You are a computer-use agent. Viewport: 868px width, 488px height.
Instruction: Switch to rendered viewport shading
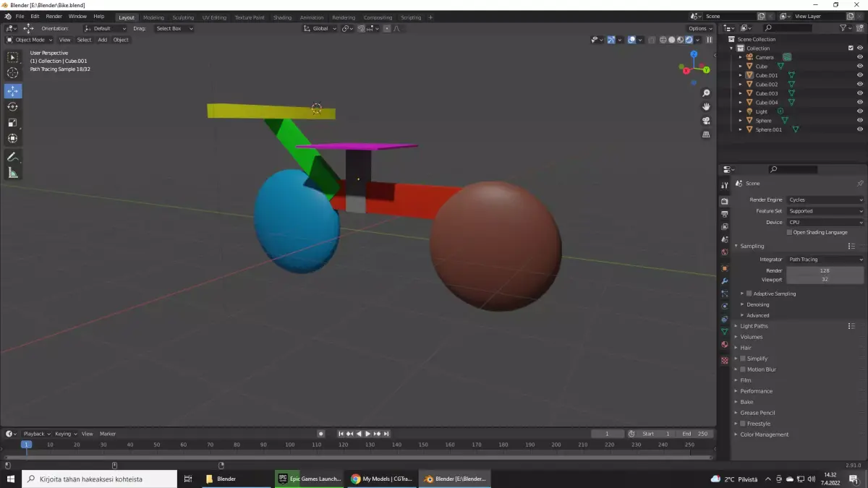[x=689, y=40]
